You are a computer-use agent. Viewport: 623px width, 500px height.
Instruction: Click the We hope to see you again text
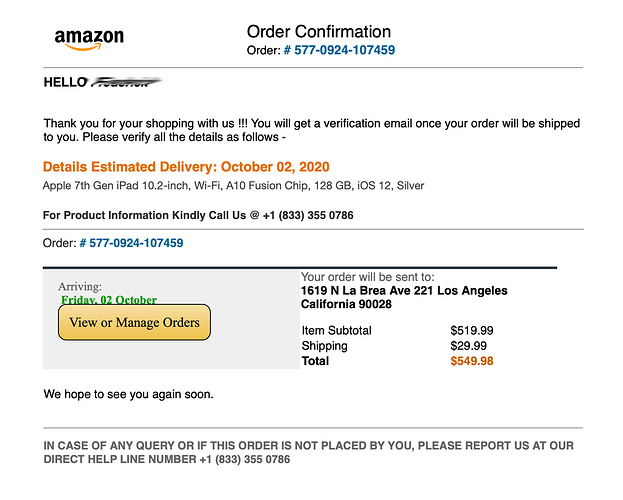pos(128,394)
